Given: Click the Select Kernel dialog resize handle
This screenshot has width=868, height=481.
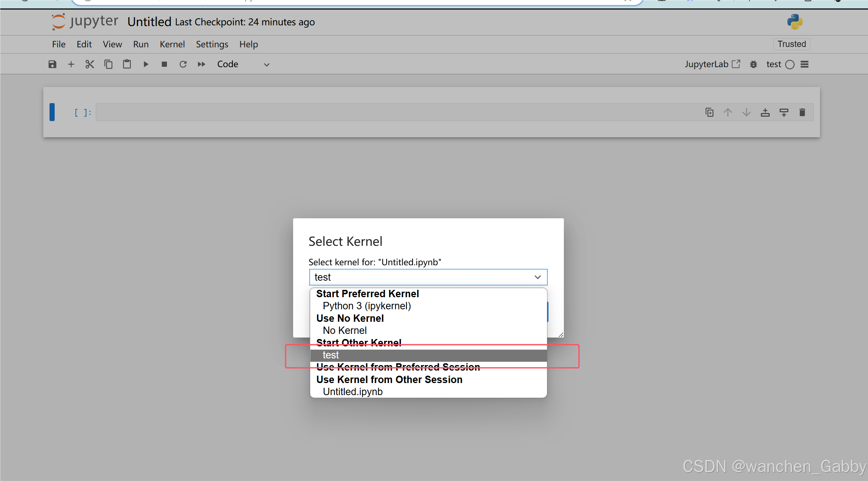Looking at the screenshot, I should click(x=561, y=335).
